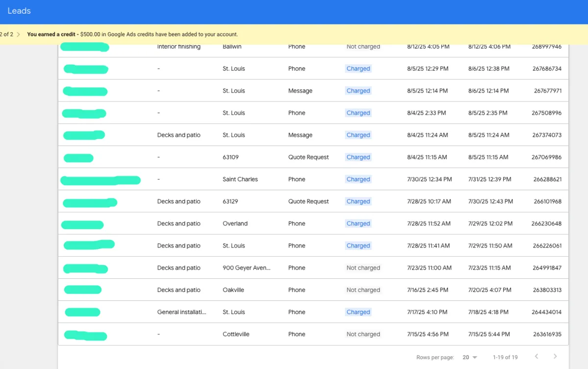Screen dimensions: 588x369
Task: Click Not charged status for lead 264991847
Action: 363,268
